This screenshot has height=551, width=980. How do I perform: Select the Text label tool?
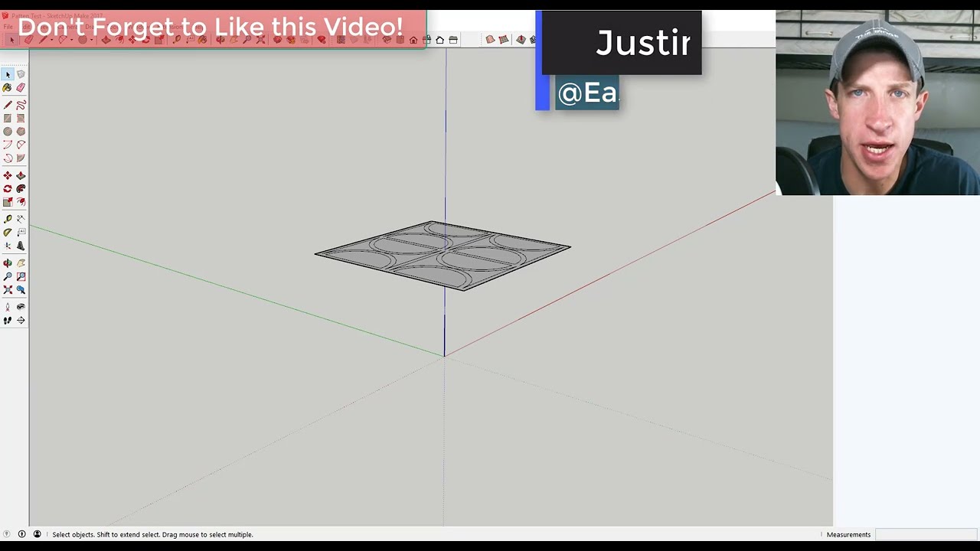(21, 232)
